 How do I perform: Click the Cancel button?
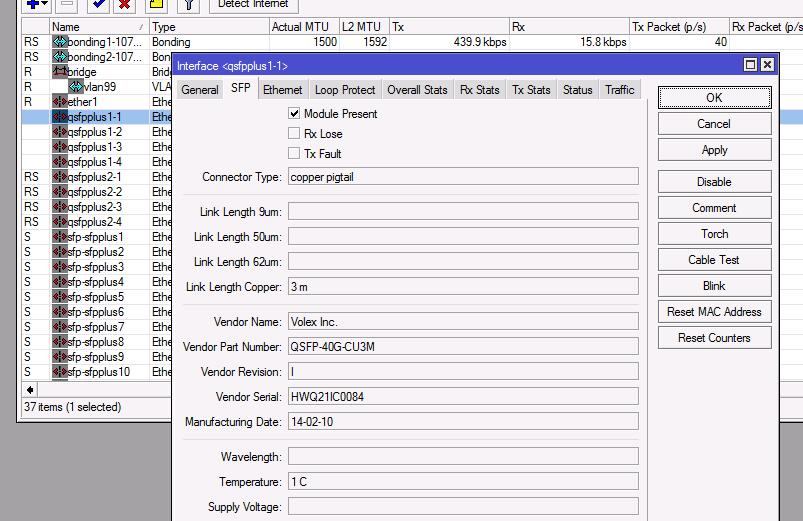(714, 124)
